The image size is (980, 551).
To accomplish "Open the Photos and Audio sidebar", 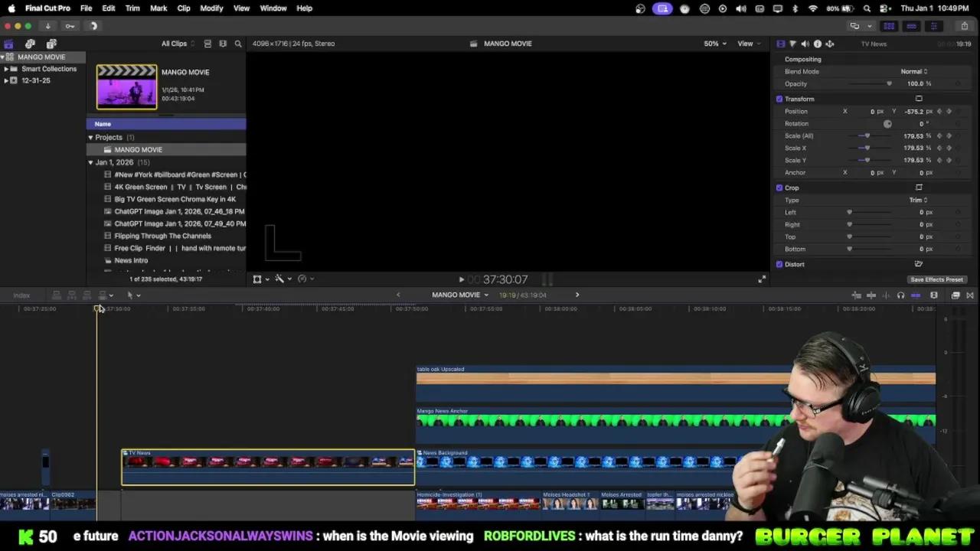I will pos(30,44).
